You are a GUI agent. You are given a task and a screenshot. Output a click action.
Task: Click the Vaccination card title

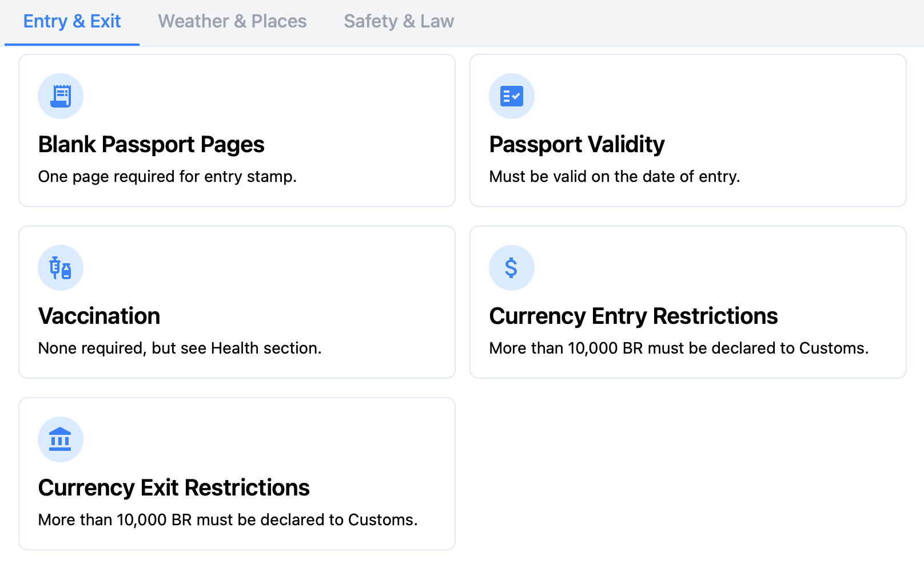(99, 316)
